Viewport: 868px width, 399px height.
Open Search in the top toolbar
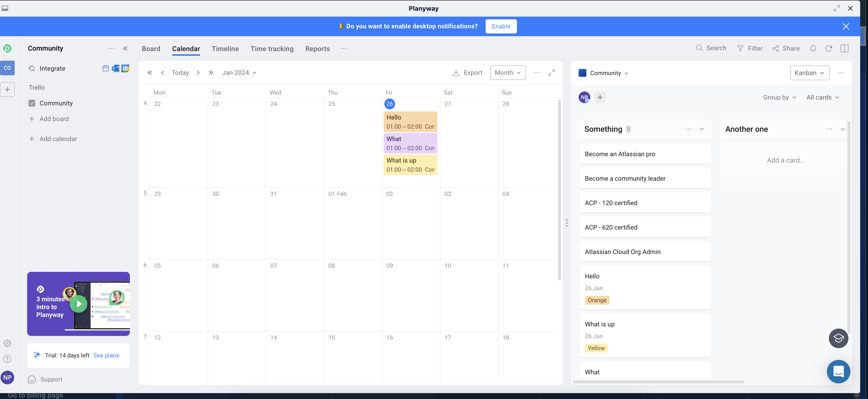point(711,48)
